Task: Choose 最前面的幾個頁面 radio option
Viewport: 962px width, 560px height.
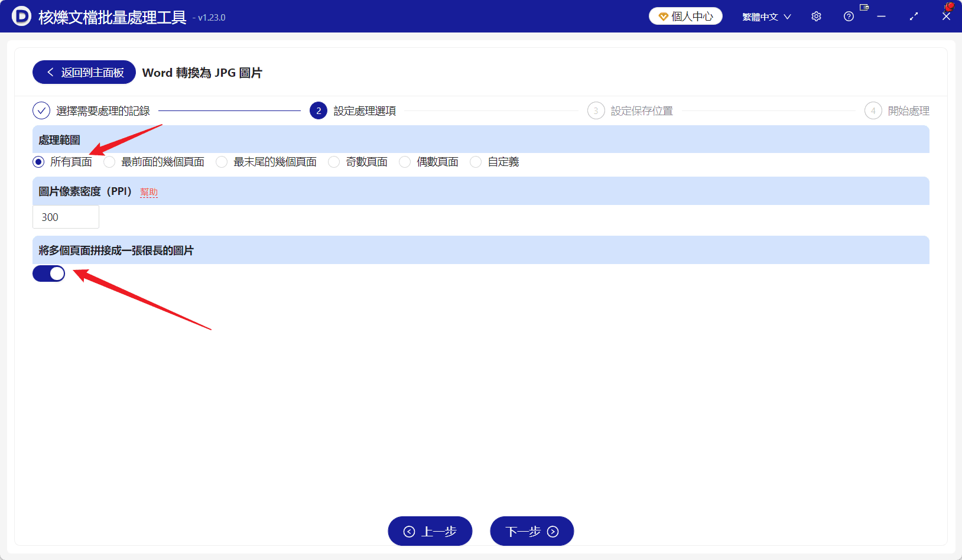Action: coord(109,162)
